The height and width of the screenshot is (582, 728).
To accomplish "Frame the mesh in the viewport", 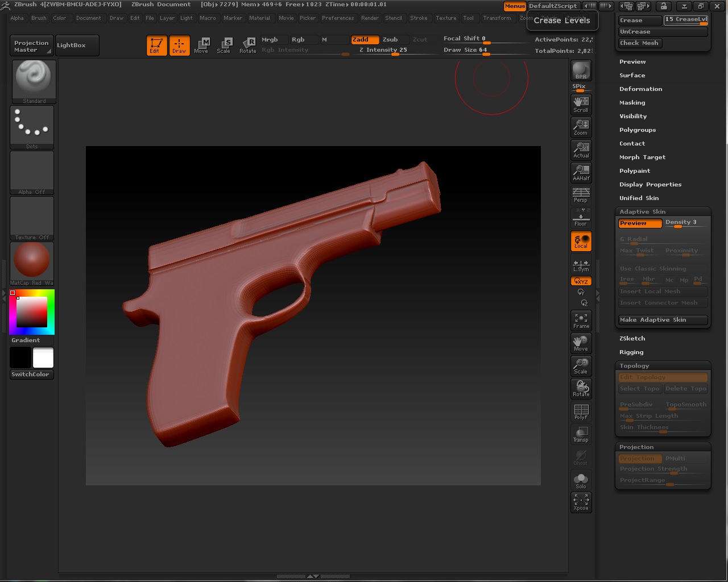I will [581, 321].
